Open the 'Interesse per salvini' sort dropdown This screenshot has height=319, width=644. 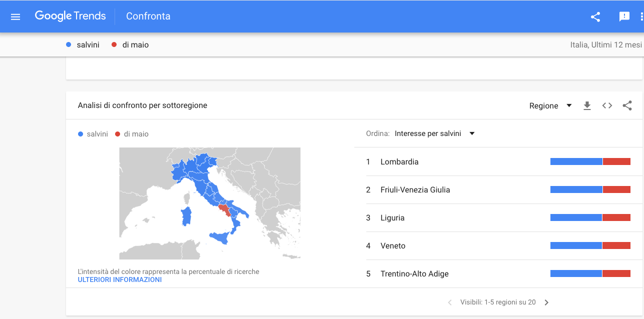[x=434, y=133]
